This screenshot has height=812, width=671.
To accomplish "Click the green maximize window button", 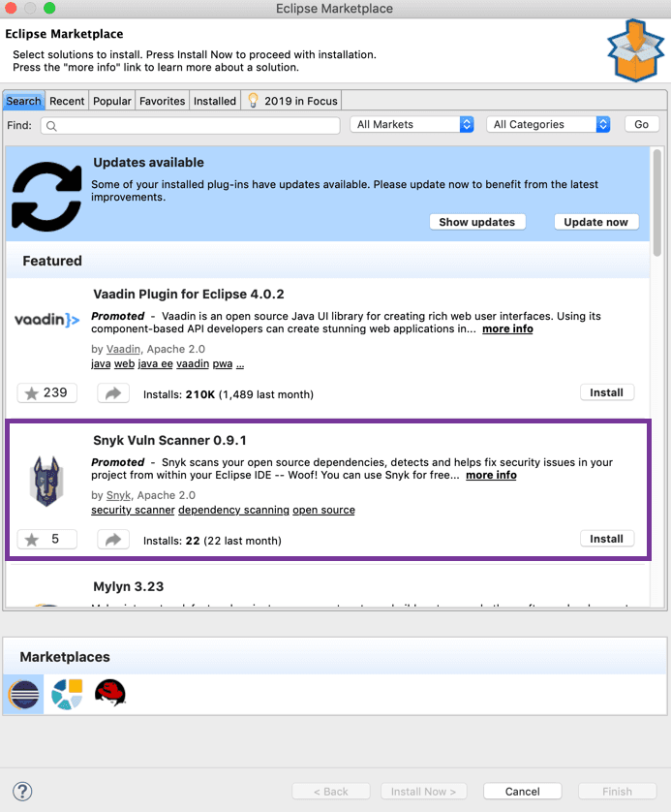I will pos(49,9).
